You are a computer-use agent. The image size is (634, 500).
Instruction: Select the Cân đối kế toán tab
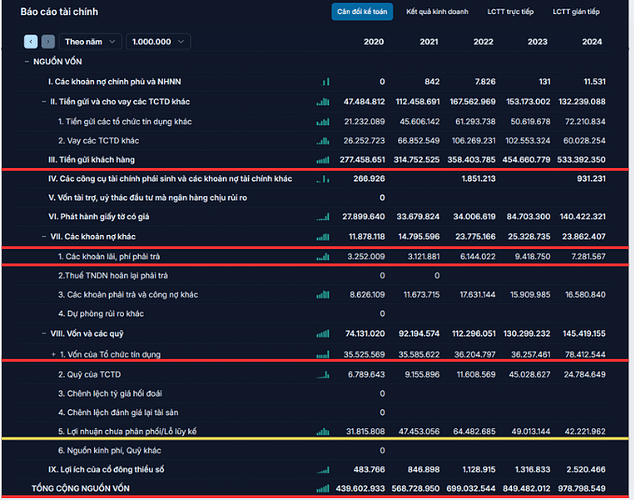pyautogui.click(x=363, y=12)
